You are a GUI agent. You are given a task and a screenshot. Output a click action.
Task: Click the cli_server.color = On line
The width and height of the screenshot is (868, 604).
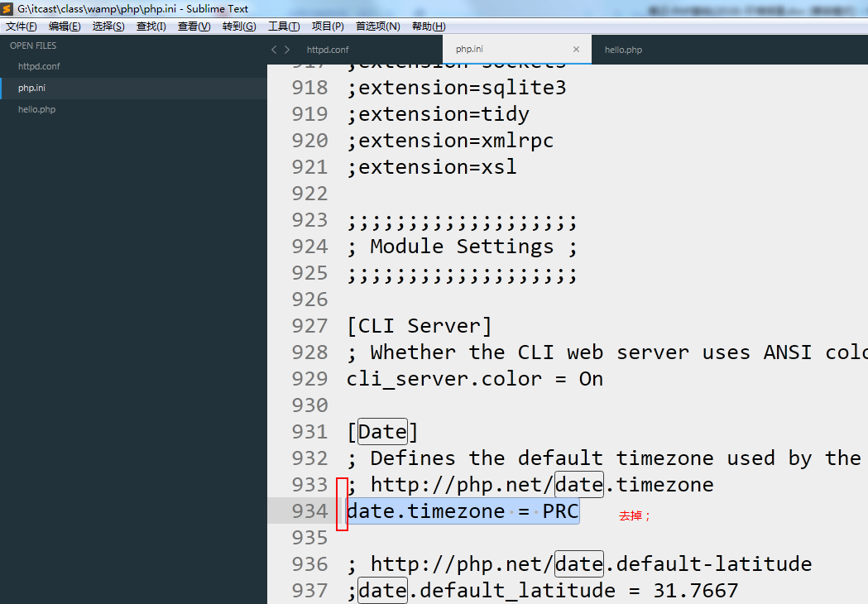pos(475,379)
